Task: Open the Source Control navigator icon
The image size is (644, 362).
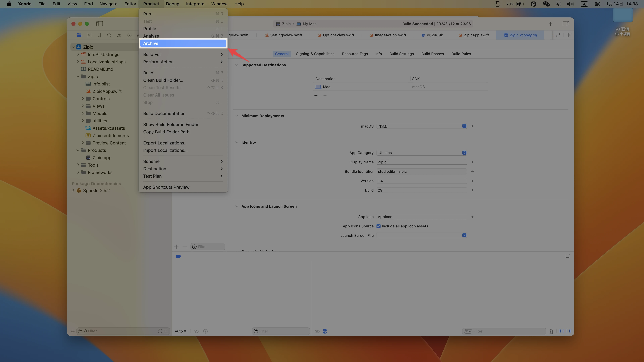Action: pyautogui.click(x=89, y=35)
